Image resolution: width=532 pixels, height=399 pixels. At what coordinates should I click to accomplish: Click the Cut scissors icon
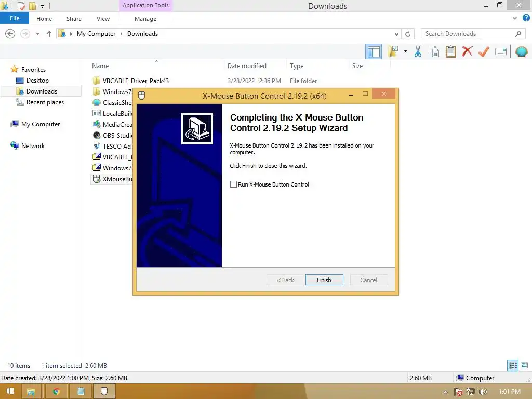(418, 51)
